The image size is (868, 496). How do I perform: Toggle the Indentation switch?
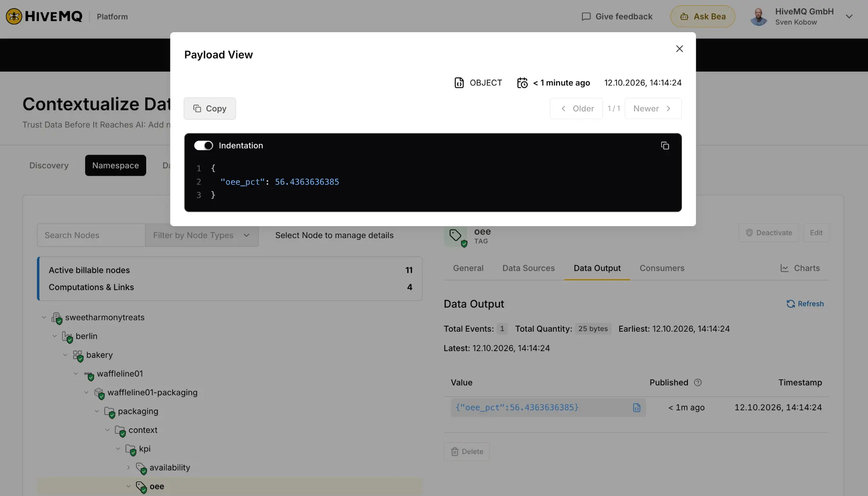pos(203,146)
